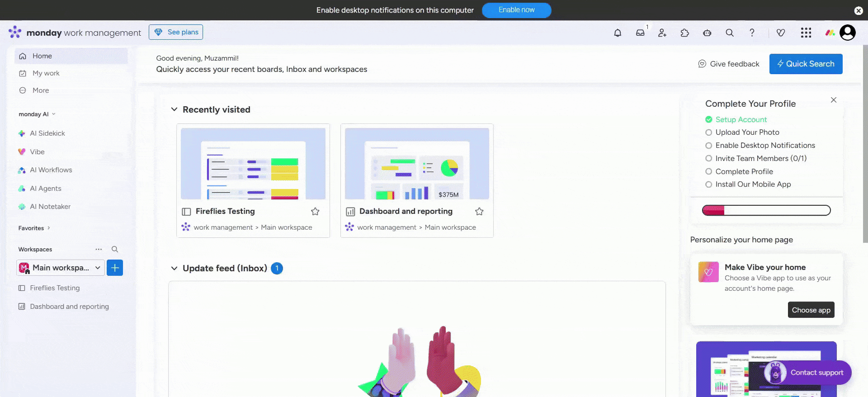
Task: Favorite the Fireflies Testing board star
Action: point(315,211)
